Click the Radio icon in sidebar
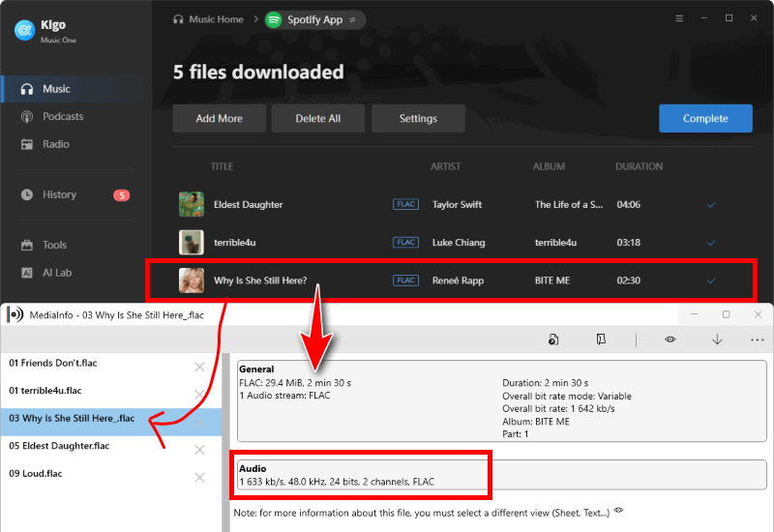Image resolution: width=774 pixels, height=532 pixels. (27, 144)
